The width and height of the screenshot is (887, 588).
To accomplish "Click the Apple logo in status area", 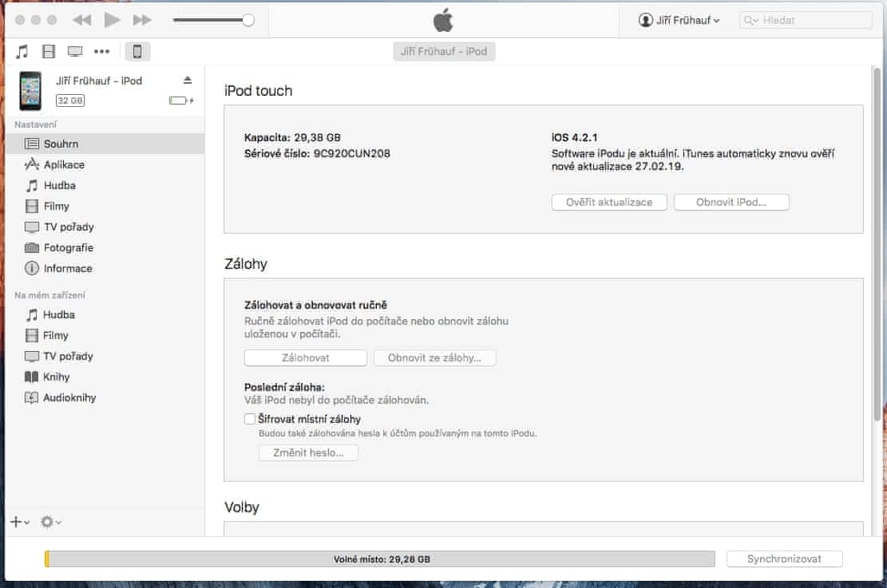I will click(x=443, y=21).
